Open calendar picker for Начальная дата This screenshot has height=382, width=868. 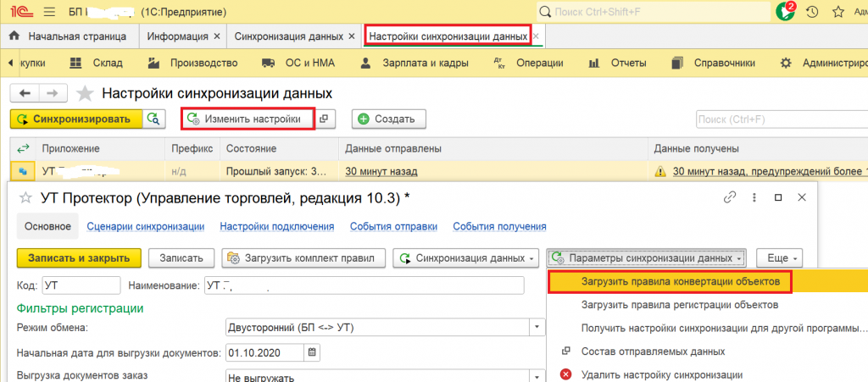[312, 352]
